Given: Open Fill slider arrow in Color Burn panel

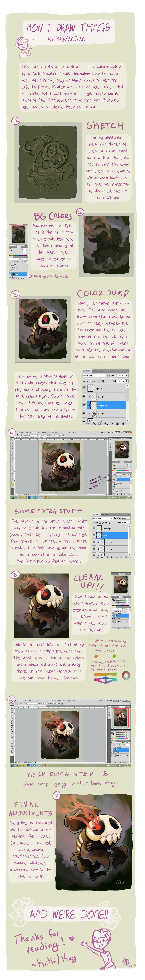Looking at the screenshot, I should [x=129, y=523].
